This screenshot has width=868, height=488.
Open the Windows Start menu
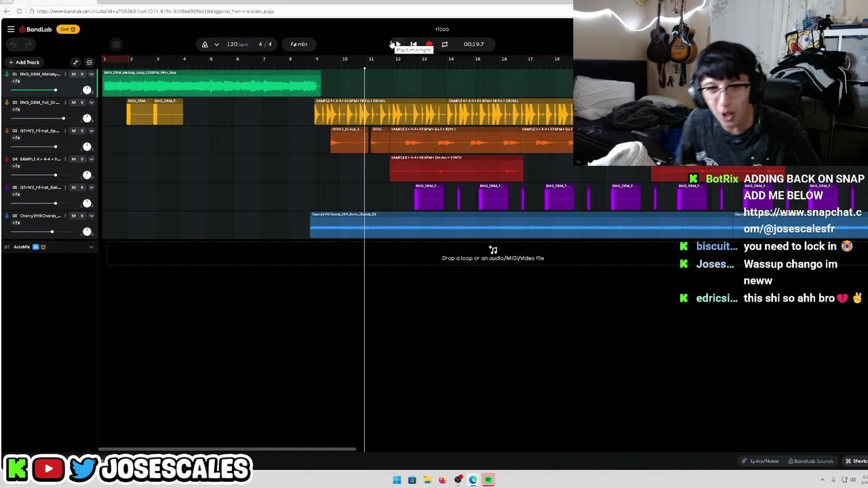[x=397, y=480]
